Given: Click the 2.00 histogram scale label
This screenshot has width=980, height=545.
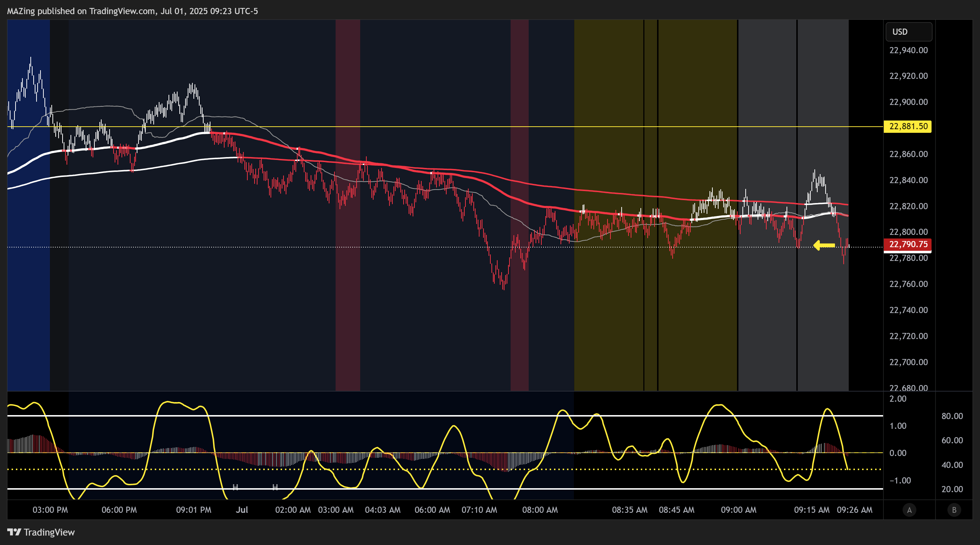Looking at the screenshot, I should click(898, 399).
